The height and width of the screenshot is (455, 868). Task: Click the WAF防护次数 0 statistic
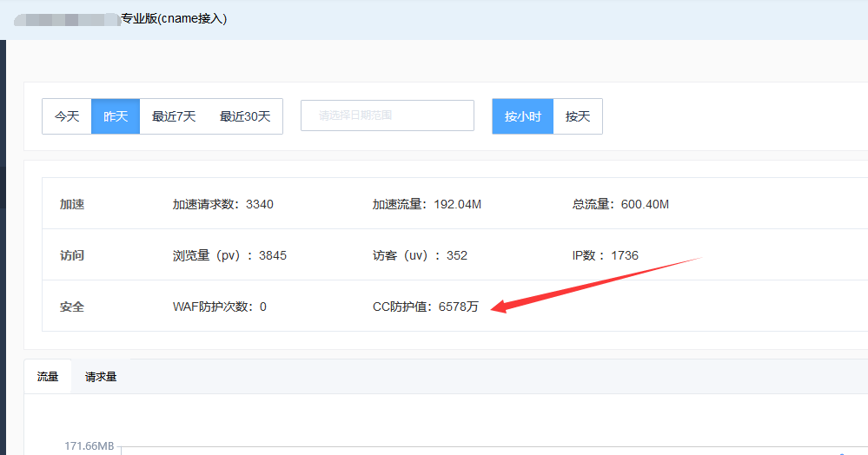220,307
